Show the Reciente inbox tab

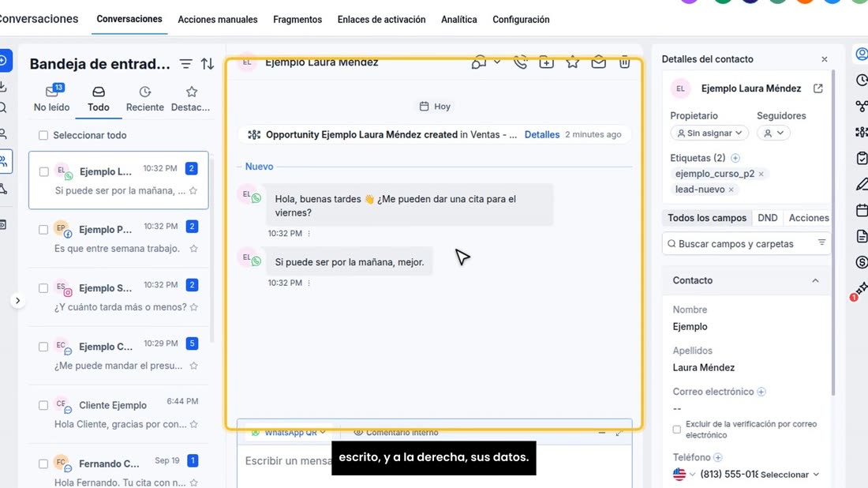(145, 99)
